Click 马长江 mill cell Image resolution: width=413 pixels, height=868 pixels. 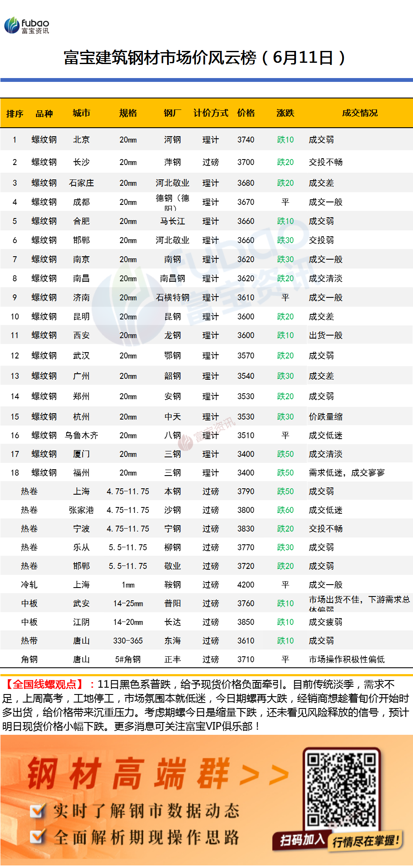point(173,221)
